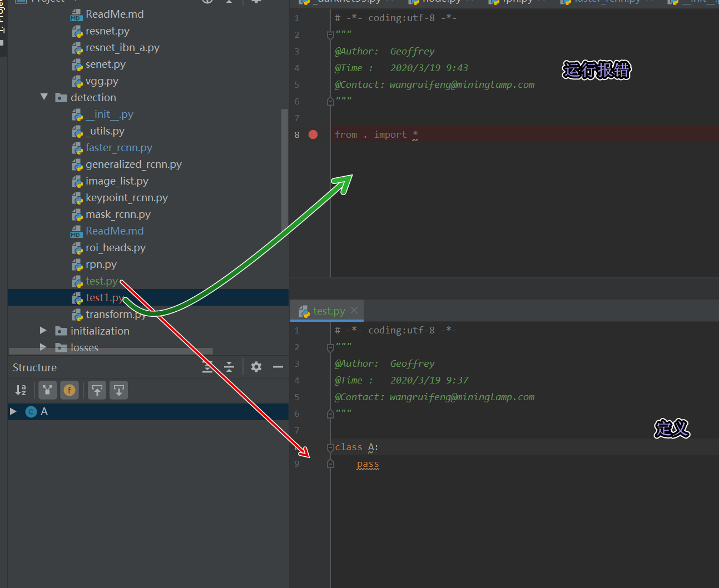The image size is (719, 588).
Task: Click the inherited members icon in Structure
Action: point(47,390)
